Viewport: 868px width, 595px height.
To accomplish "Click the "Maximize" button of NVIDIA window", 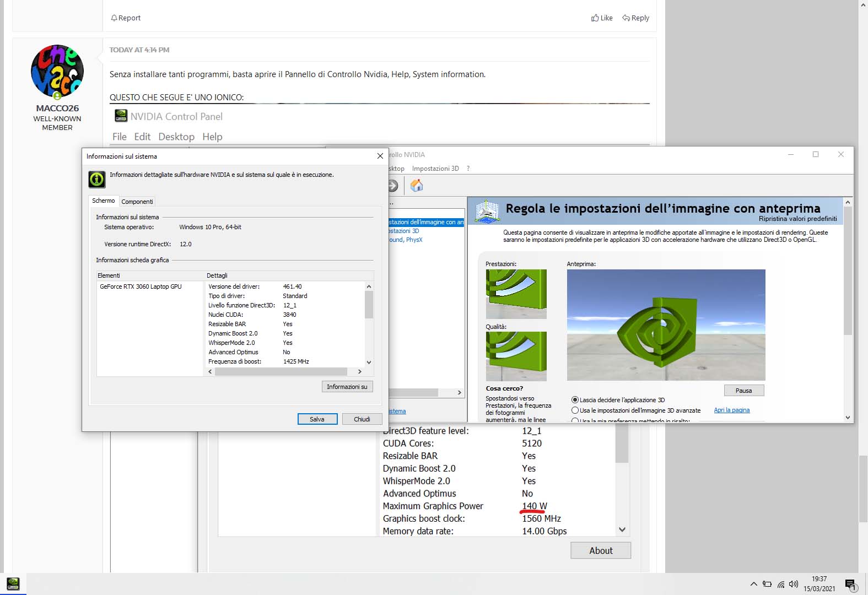I will click(816, 154).
